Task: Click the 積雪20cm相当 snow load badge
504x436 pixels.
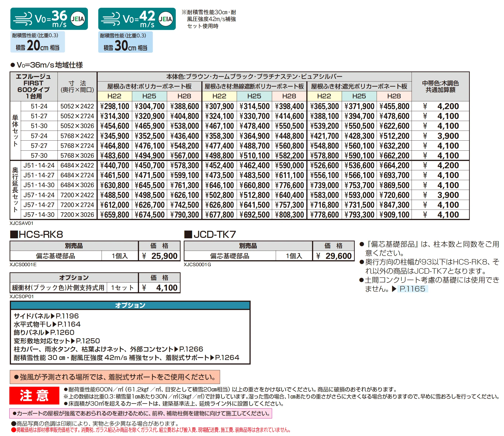Action: [37, 42]
